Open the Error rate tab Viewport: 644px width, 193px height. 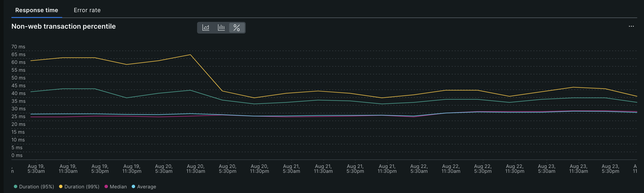pos(87,10)
